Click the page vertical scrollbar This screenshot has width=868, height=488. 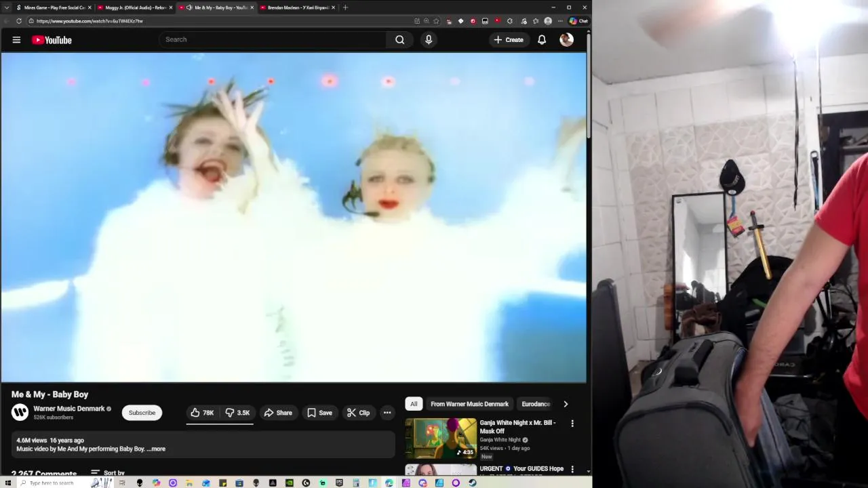point(589,85)
